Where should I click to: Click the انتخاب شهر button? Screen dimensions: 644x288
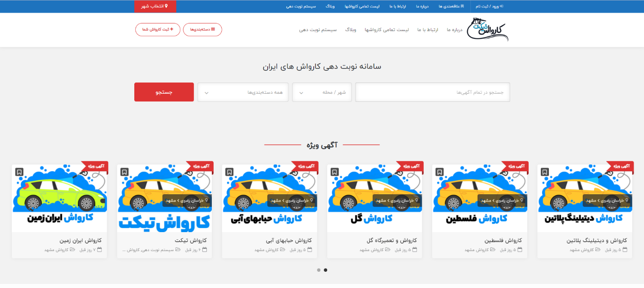tap(155, 6)
